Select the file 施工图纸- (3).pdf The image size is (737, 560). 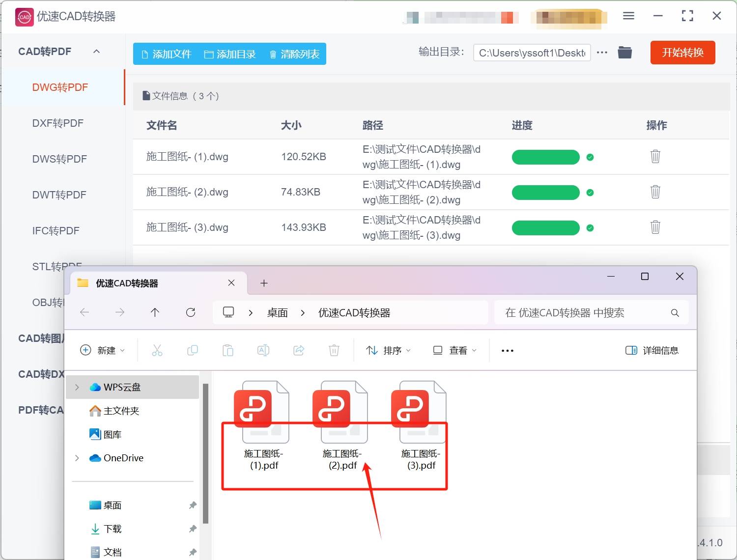(421, 426)
